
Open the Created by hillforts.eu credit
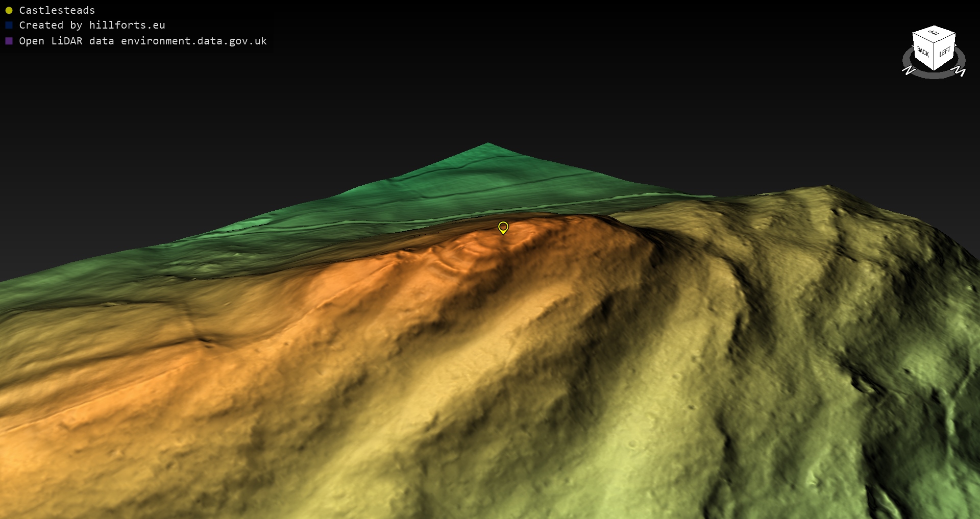coord(92,25)
